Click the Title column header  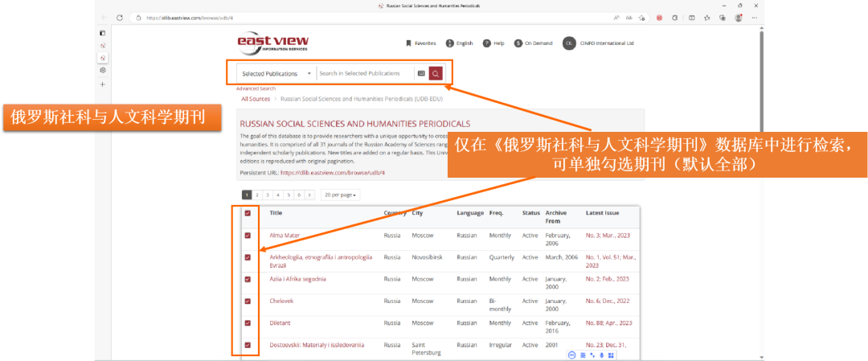point(276,213)
